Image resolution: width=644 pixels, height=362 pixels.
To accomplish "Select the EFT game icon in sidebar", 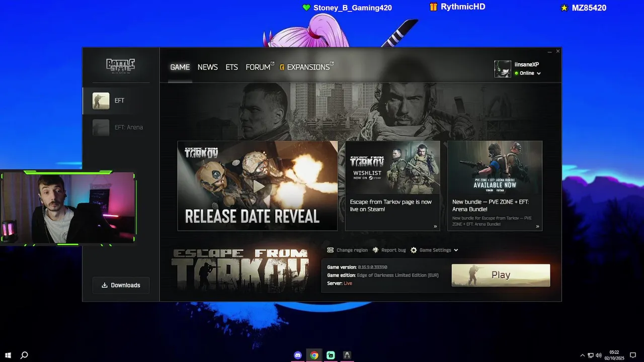I will point(101,101).
